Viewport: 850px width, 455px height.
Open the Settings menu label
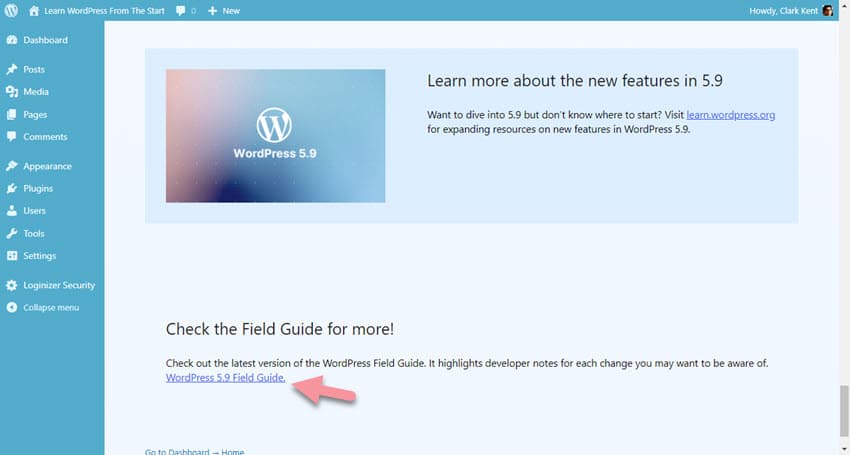click(x=40, y=255)
